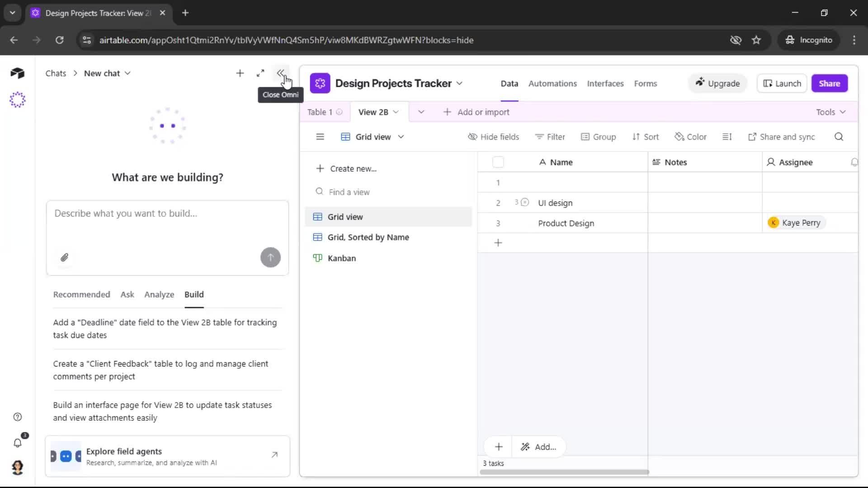The image size is (868, 488).
Task: Select the Data tab
Action: pos(509,84)
